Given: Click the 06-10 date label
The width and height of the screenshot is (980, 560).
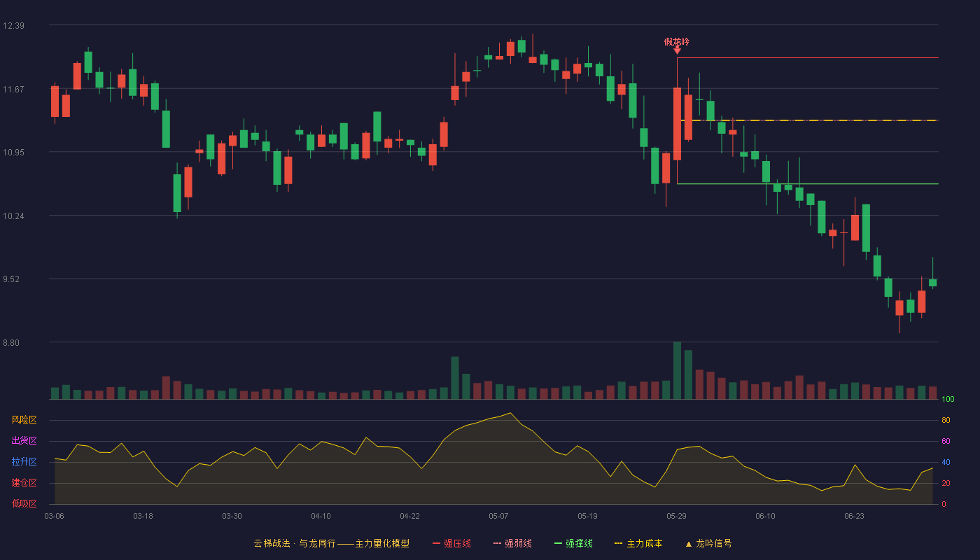Looking at the screenshot, I should [x=765, y=516].
